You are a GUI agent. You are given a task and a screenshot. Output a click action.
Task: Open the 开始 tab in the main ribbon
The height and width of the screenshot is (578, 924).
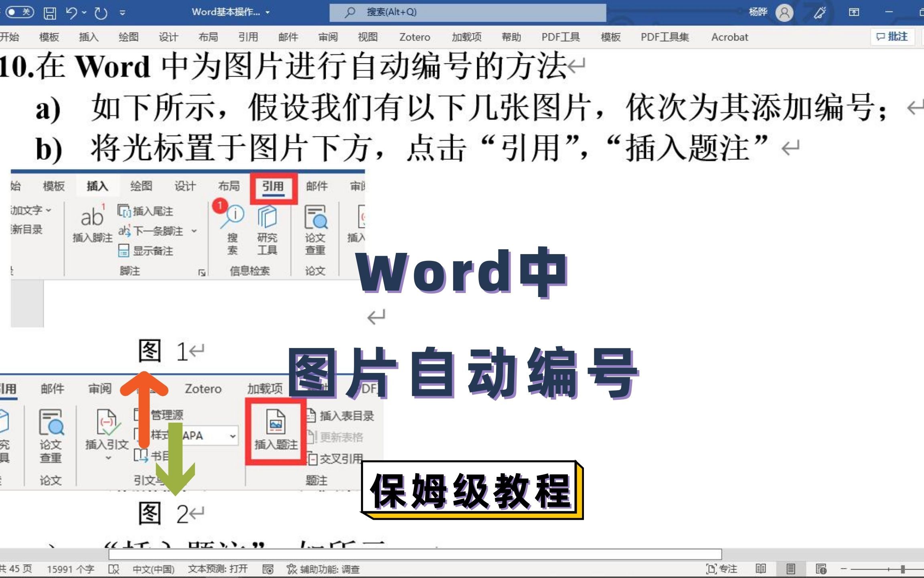point(10,37)
